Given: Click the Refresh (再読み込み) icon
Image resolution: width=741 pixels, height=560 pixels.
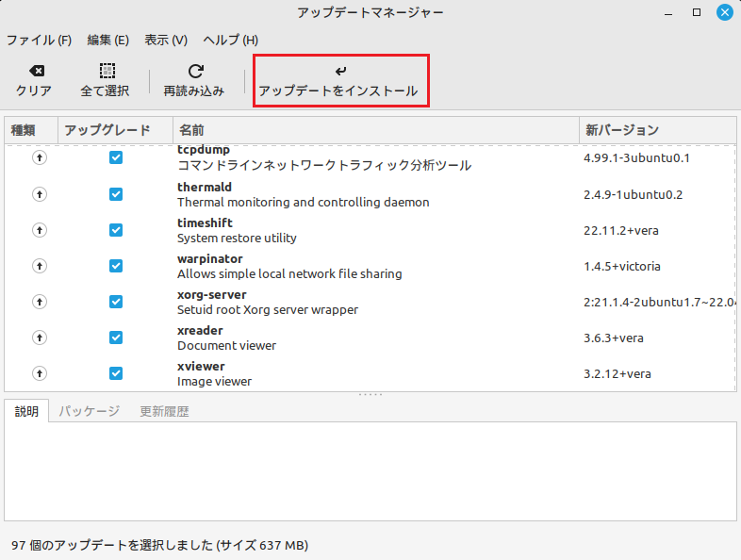Looking at the screenshot, I should click(x=196, y=71).
